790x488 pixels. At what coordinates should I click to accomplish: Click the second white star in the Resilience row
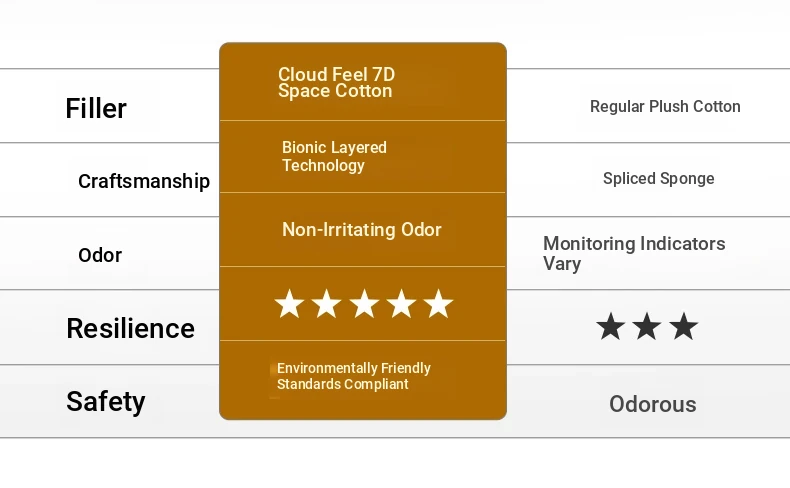click(326, 304)
